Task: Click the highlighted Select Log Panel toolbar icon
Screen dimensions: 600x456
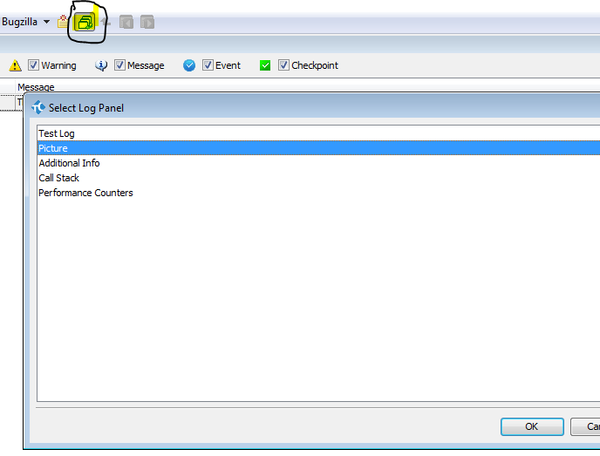Action: click(85, 22)
